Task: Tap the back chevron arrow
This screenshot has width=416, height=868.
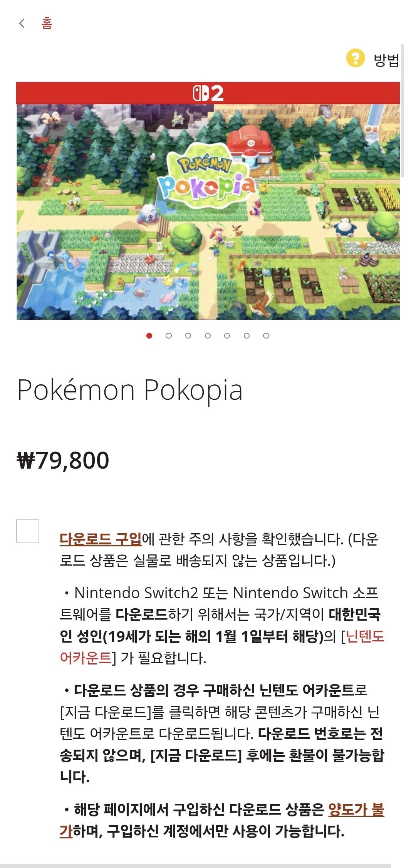Action: 22,23
